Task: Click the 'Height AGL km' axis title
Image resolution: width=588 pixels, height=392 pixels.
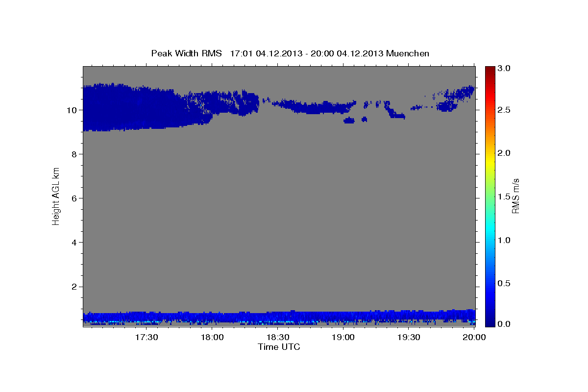Action: pyautogui.click(x=56, y=196)
